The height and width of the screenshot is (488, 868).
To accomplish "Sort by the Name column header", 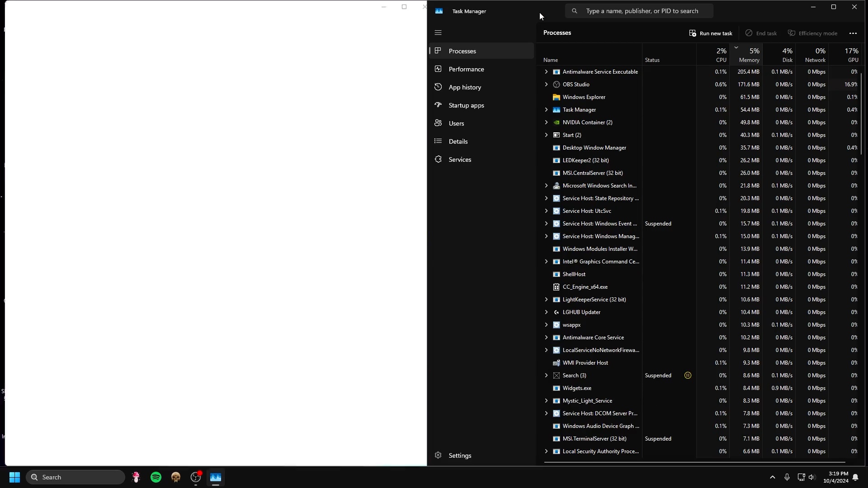I will click(x=590, y=55).
